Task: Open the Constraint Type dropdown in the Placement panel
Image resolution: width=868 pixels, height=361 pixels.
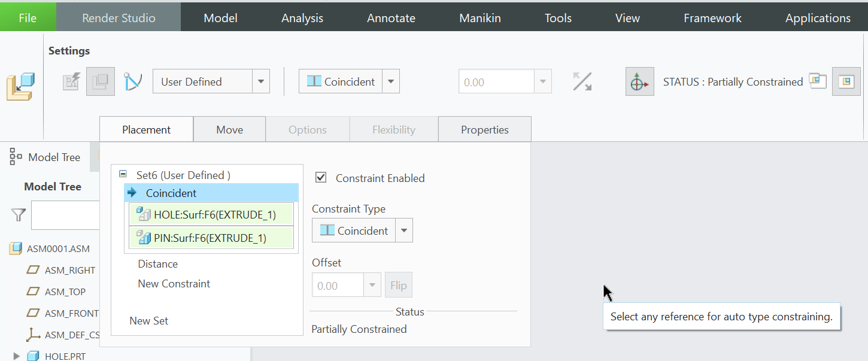Action: click(404, 230)
